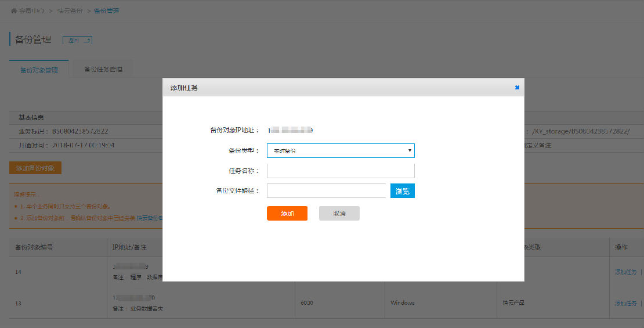Click the 业务数据客夹 remark in row 13
644x328 pixels.
tap(147, 309)
